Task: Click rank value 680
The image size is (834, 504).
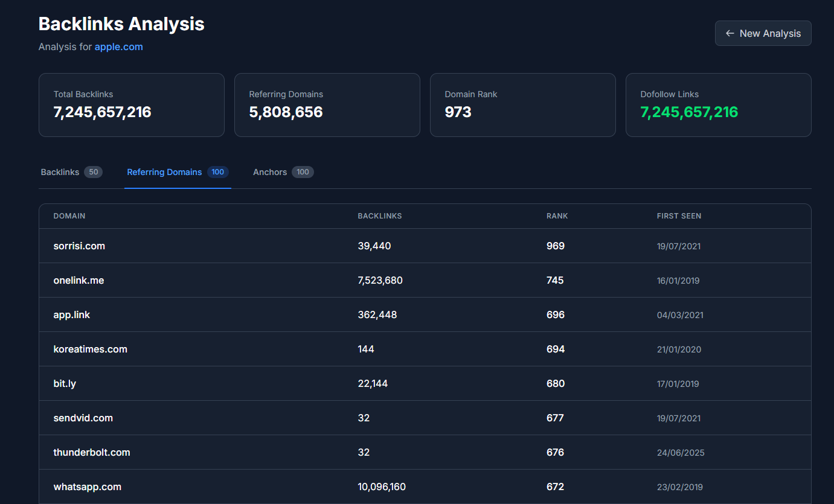Action: point(556,383)
